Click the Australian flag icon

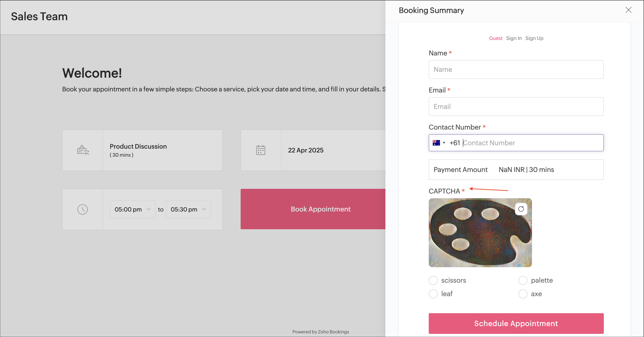pos(436,143)
